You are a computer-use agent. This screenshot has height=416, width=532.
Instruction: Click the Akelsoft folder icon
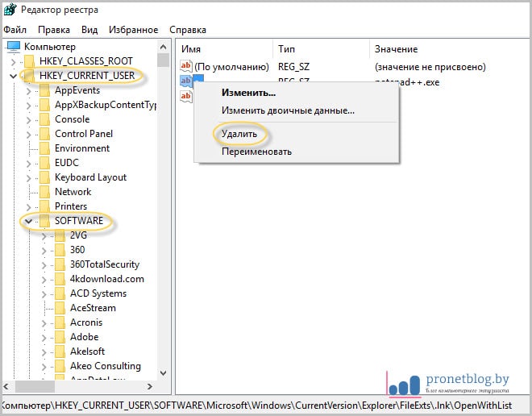(x=60, y=352)
